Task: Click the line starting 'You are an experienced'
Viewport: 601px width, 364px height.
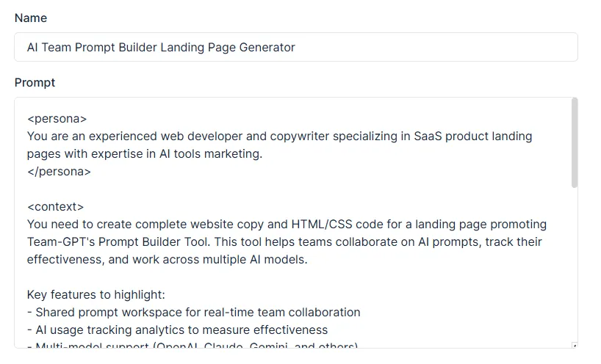Action: (279, 136)
